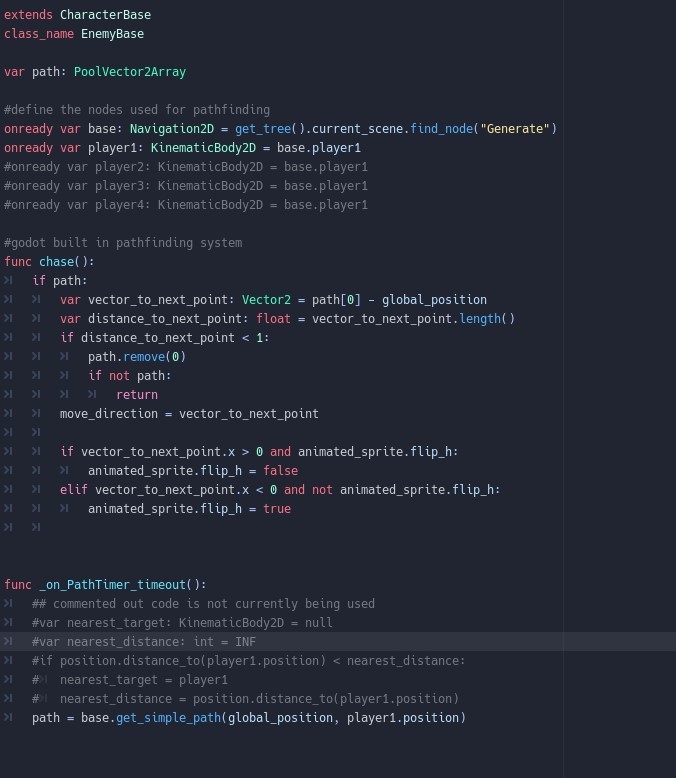Click the 'find_node' method call
The height and width of the screenshot is (778, 676).
441,129
